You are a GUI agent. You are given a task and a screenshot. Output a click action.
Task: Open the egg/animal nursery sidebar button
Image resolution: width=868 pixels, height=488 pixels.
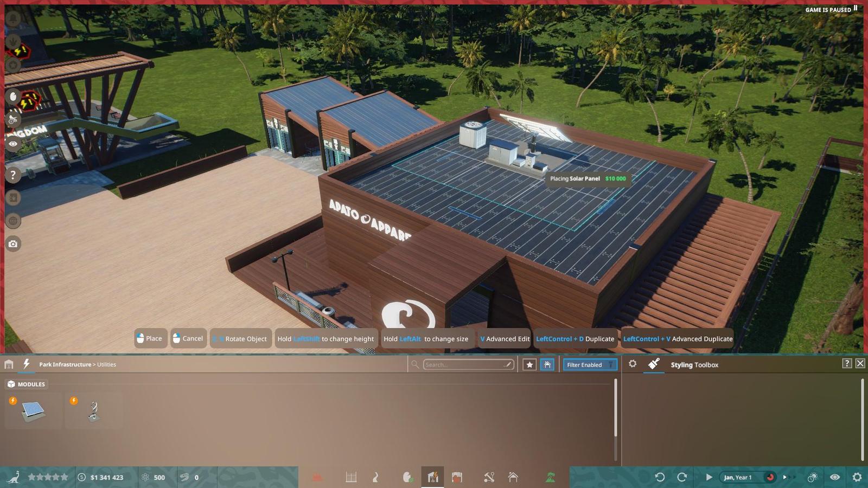(x=13, y=97)
